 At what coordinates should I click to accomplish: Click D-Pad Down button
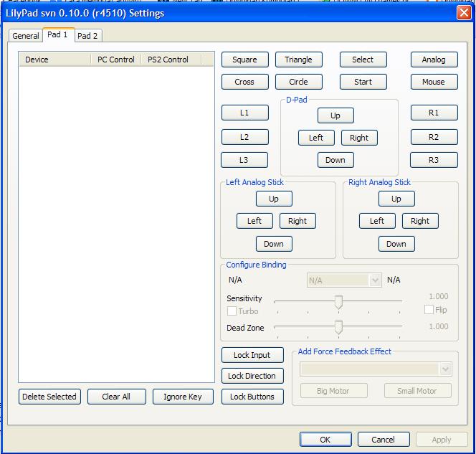(335, 160)
